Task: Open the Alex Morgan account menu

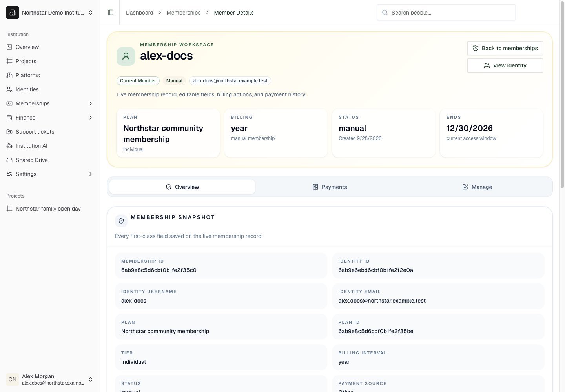Action: 50,379
